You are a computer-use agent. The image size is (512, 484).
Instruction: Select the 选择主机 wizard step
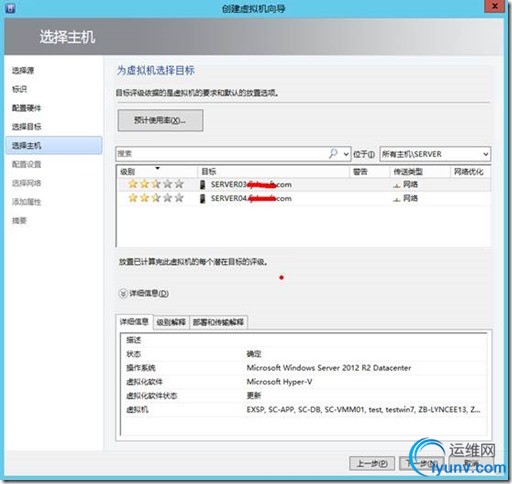click(54, 145)
